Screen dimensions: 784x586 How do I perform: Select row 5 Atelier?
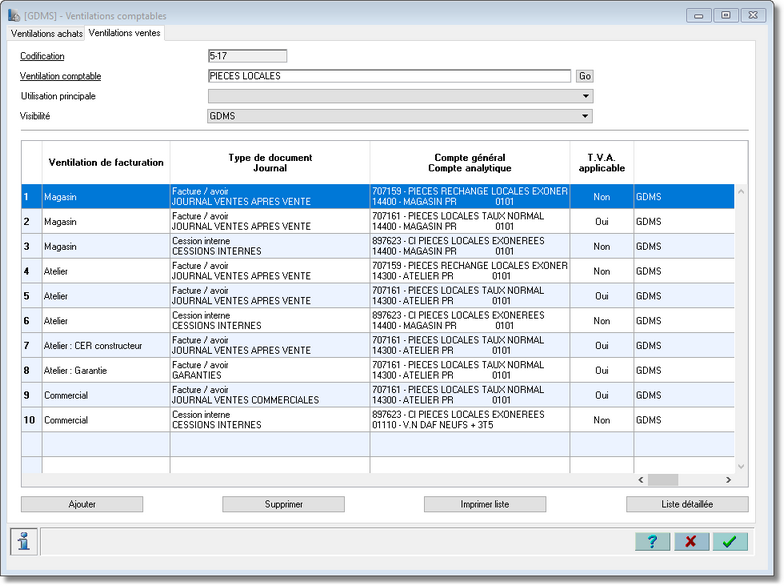click(378, 296)
